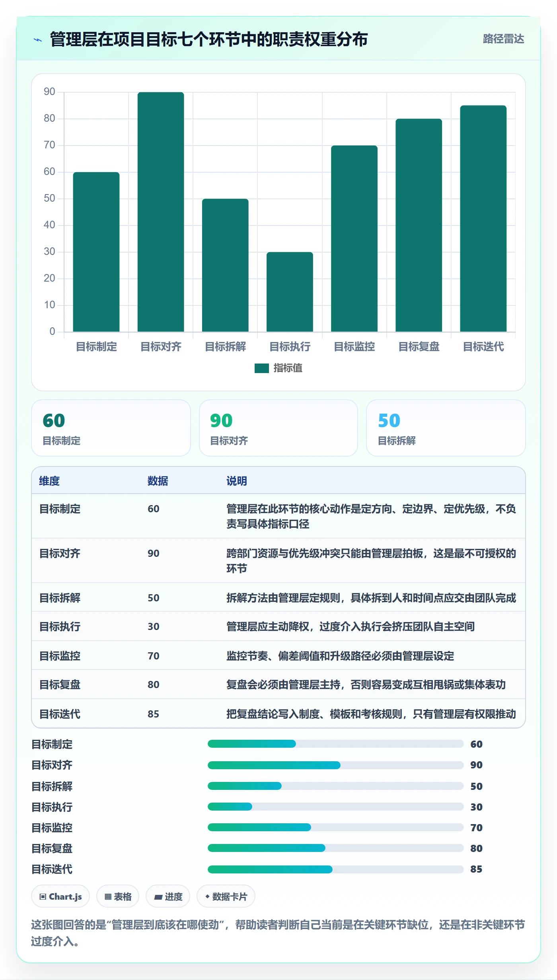557x980 pixels.
Task: Click the 目标制定 progress bar
Action: pyautogui.click(x=335, y=744)
